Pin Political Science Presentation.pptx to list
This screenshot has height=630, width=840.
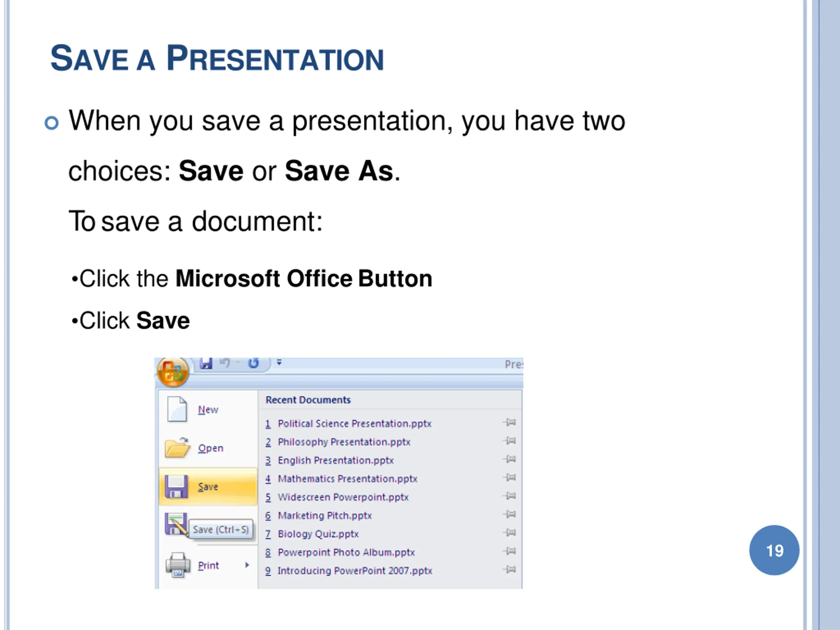[509, 422]
